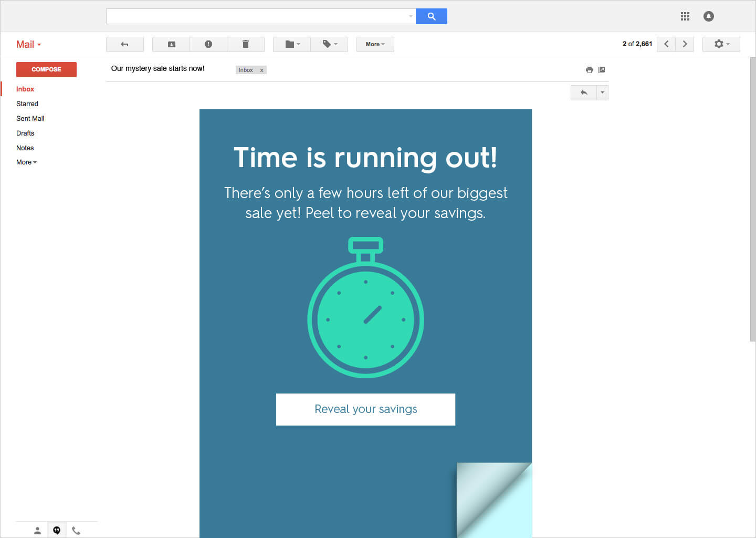Go to the older message arrow
The height and width of the screenshot is (538, 756).
685,44
